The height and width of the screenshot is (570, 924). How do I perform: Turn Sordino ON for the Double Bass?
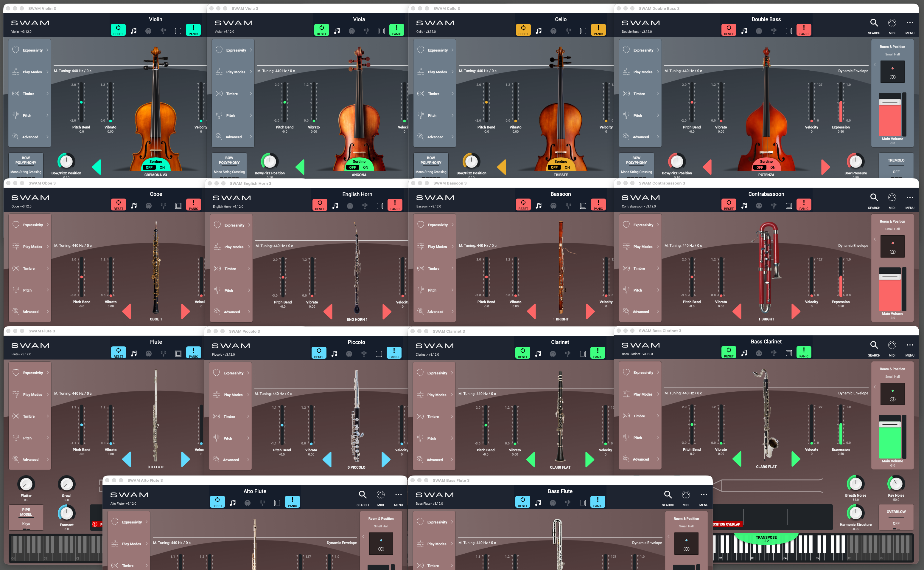pyautogui.click(x=773, y=167)
